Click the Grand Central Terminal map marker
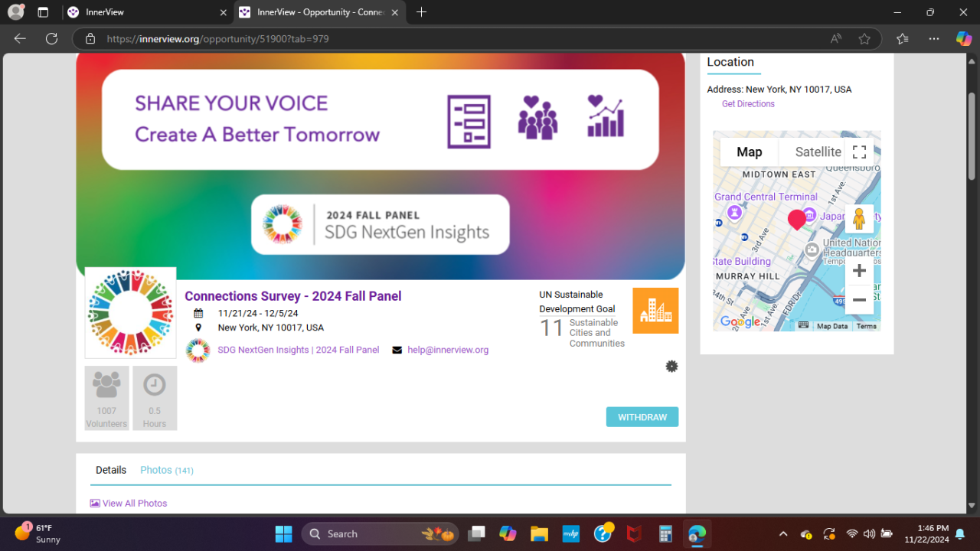The height and width of the screenshot is (551, 980). tap(735, 211)
